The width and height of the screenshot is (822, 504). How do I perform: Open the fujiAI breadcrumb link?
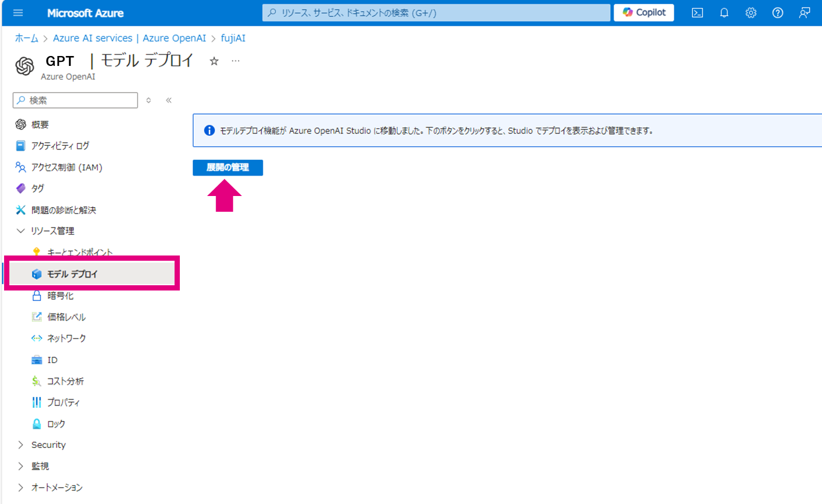coord(233,38)
